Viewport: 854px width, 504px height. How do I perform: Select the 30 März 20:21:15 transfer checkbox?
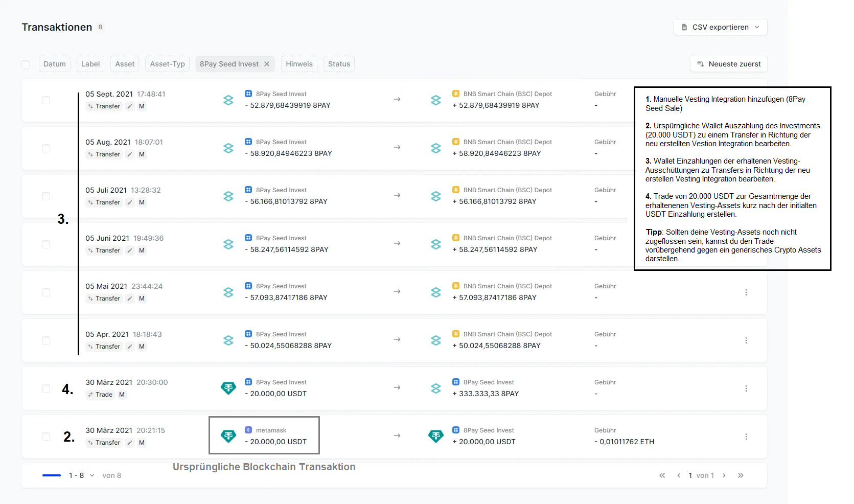coord(46,437)
